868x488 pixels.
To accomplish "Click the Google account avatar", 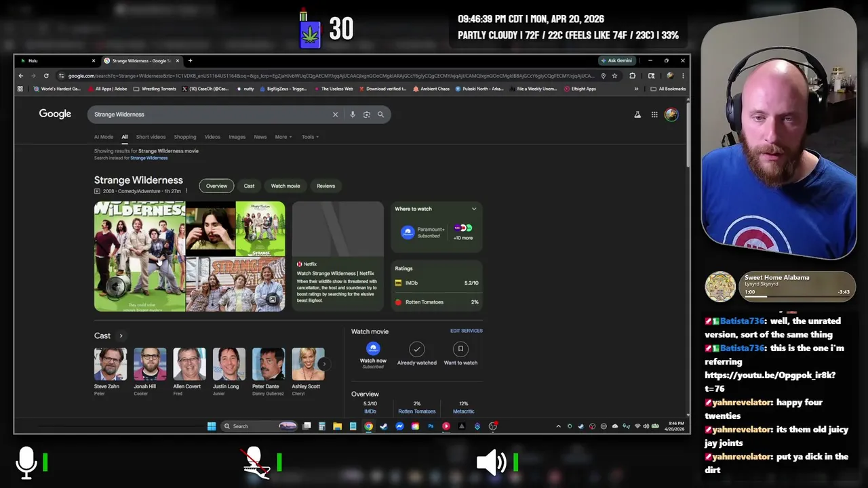I will (x=671, y=115).
